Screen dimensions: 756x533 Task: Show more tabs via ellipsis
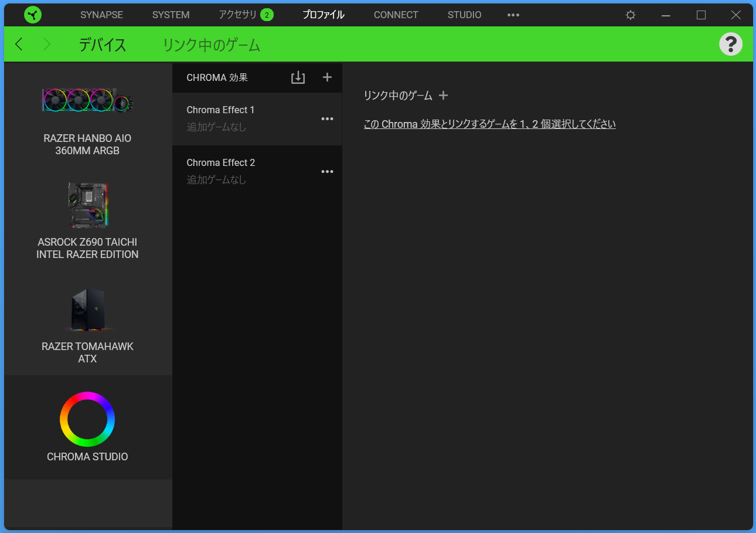click(x=513, y=15)
